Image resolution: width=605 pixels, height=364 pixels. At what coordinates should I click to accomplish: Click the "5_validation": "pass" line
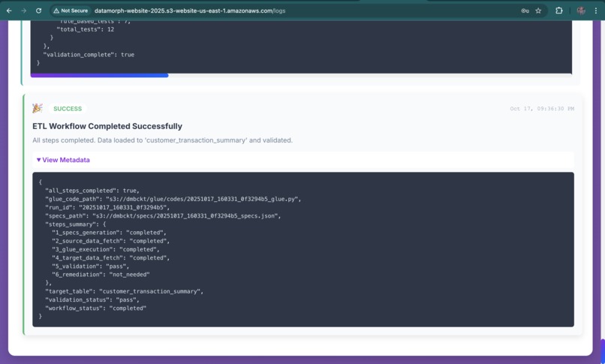tap(91, 266)
